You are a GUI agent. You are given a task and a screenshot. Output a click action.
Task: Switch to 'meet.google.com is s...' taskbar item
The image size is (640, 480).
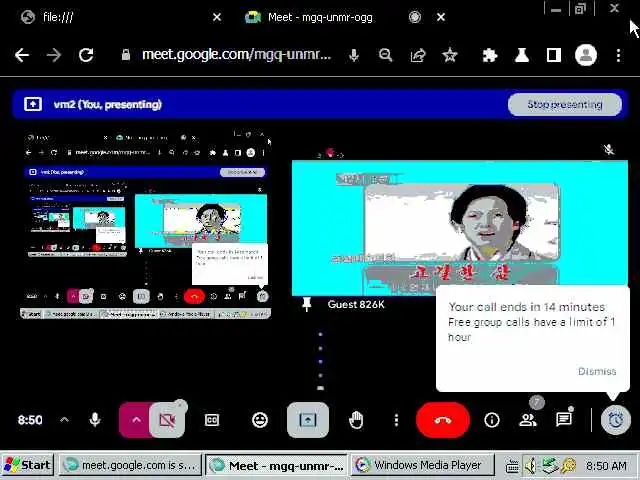[131, 465]
